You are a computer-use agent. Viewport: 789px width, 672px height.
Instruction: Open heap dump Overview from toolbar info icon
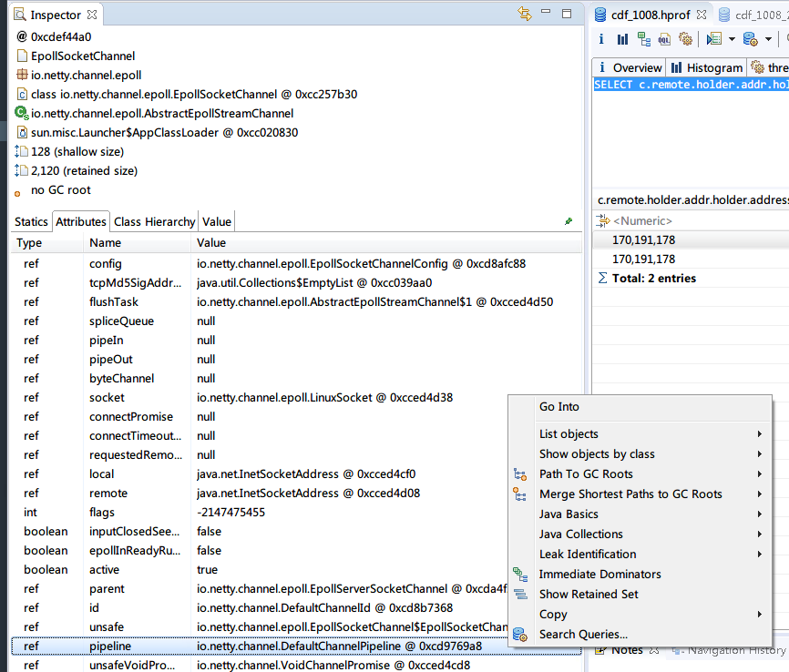coord(601,39)
